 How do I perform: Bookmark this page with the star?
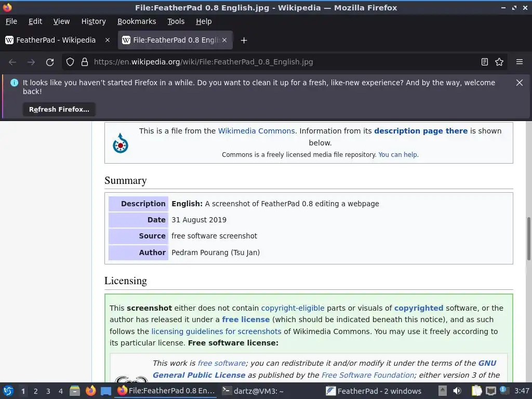click(499, 62)
